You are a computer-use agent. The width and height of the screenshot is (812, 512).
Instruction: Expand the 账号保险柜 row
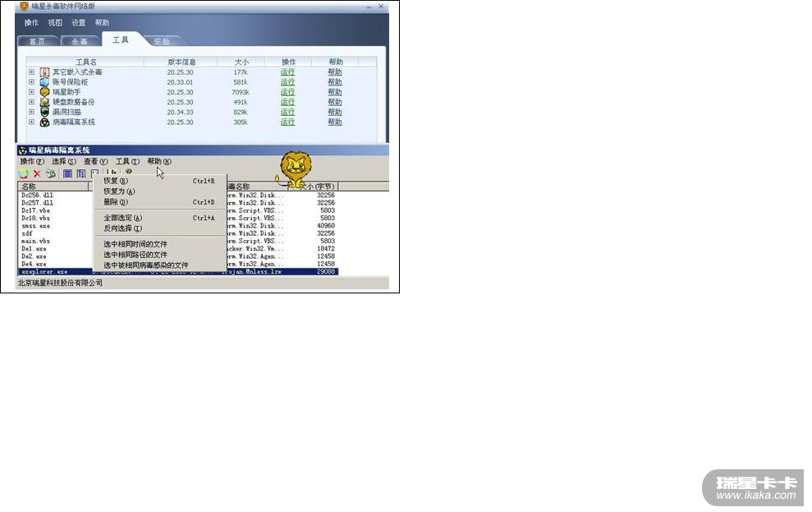(x=31, y=82)
